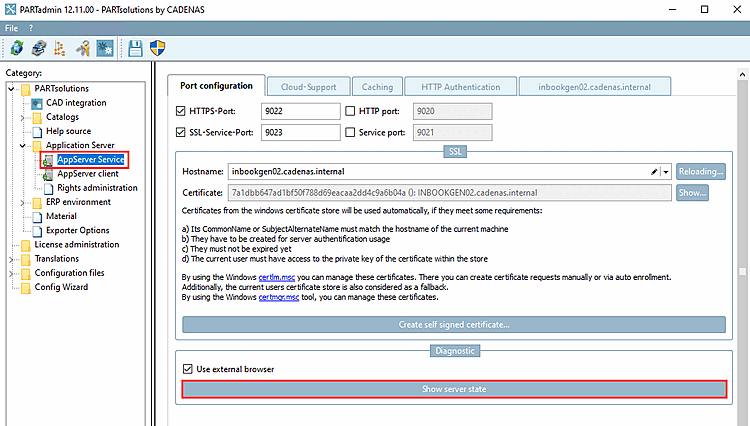Click the AppServer Service server icon
This screenshot has height=426, width=750.
tap(48, 160)
